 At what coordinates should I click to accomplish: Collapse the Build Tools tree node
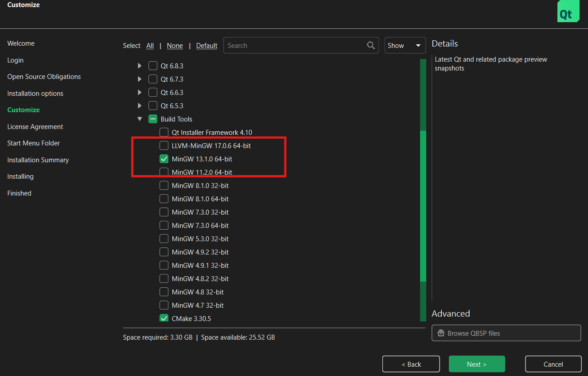point(140,119)
